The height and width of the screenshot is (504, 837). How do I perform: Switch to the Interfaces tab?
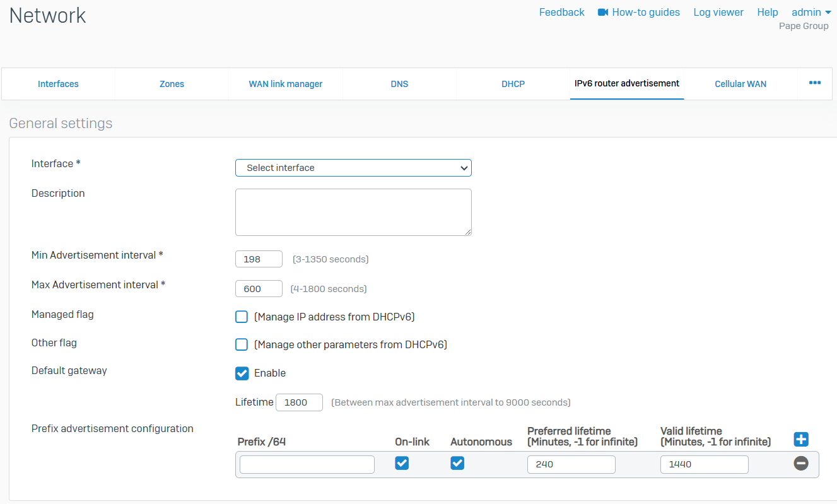(58, 84)
